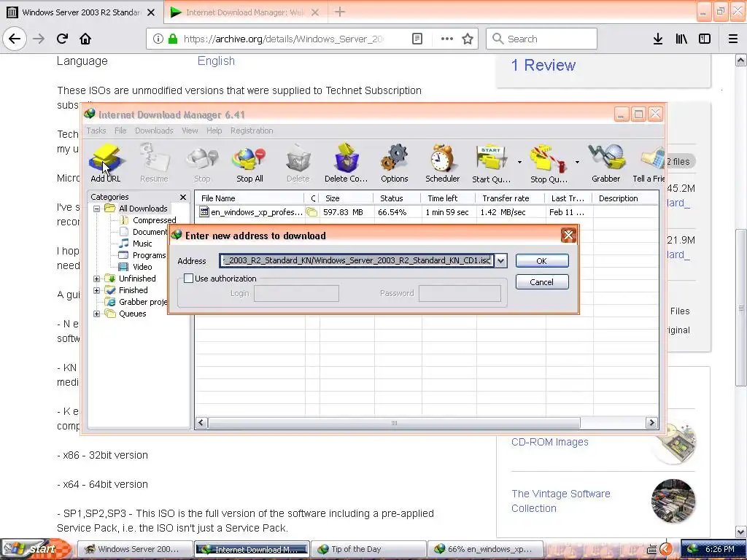
Task: Switch to Internet Download Manager browser tab
Action: (x=244, y=12)
